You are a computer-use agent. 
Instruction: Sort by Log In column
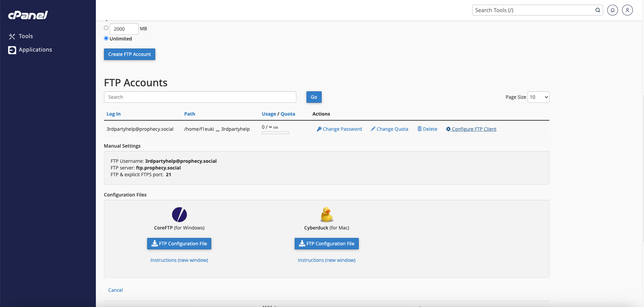pyautogui.click(x=113, y=114)
